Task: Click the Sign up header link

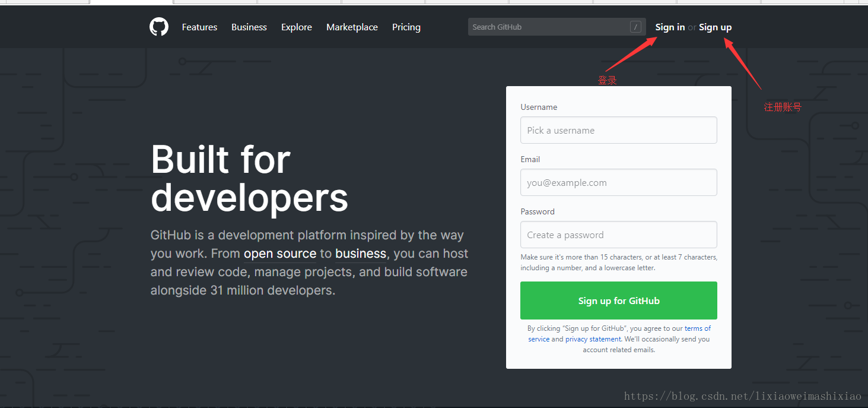Action: coord(715,27)
